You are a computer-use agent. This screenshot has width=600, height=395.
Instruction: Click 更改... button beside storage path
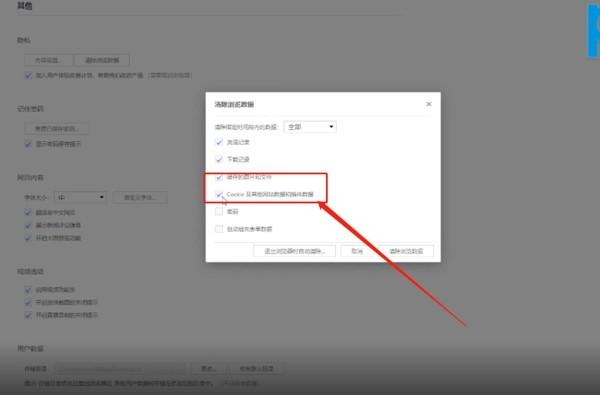pos(209,369)
